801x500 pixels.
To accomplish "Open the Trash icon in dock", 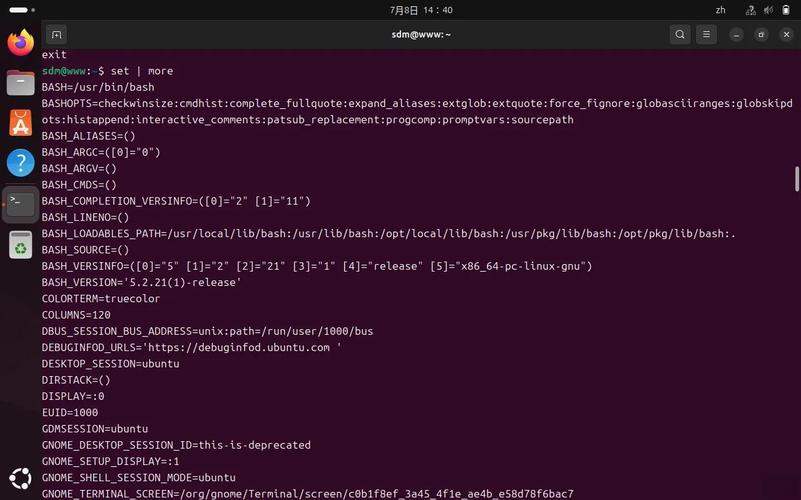I will pyautogui.click(x=20, y=245).
